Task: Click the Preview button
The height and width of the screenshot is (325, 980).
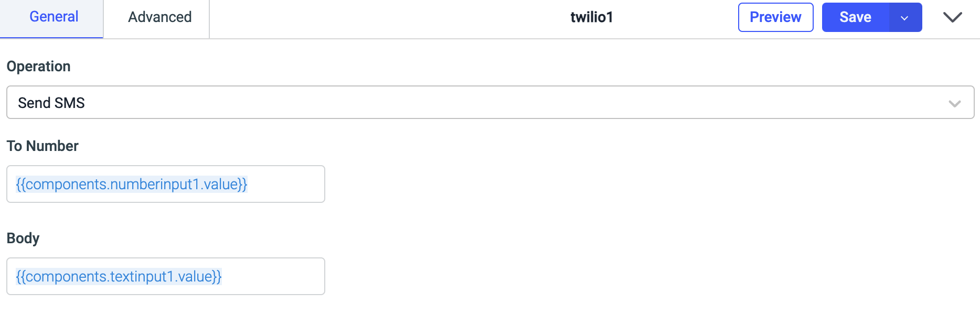Action: [x=775, y=17]
